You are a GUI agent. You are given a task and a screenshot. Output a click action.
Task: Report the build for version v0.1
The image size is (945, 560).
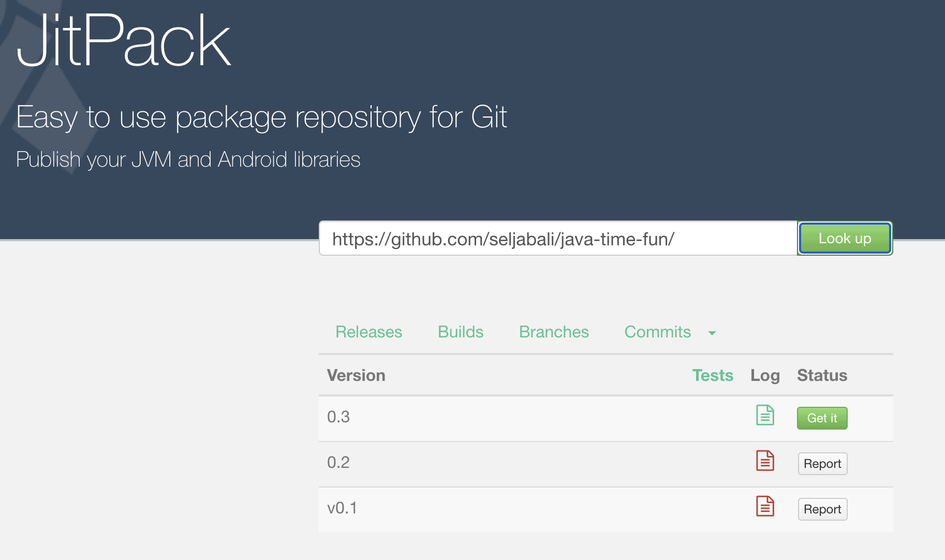coord(822,509)
